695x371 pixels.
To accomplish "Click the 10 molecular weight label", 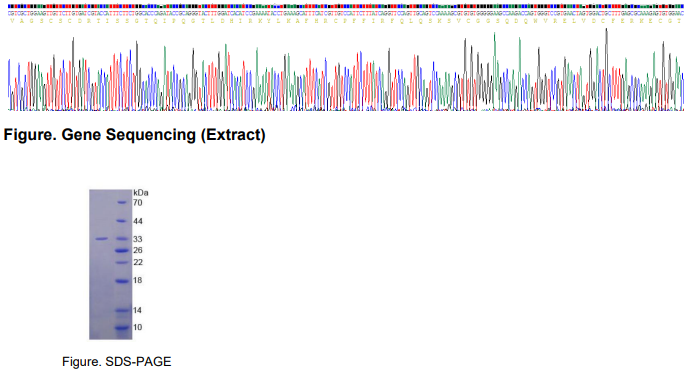I will point(138,328).
